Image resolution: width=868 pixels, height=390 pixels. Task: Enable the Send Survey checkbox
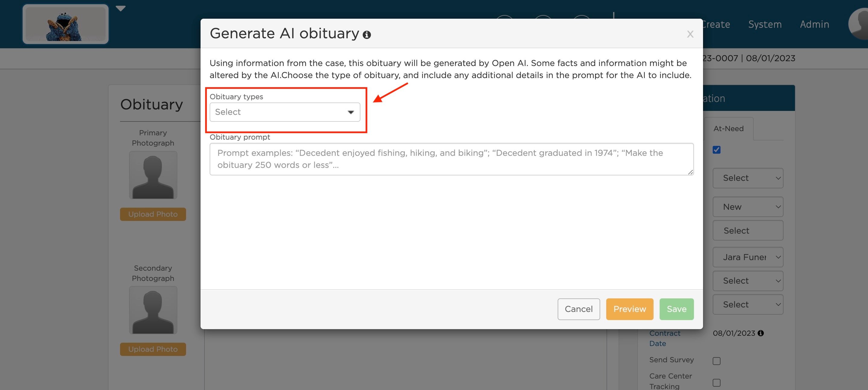(x=717, y=361)
